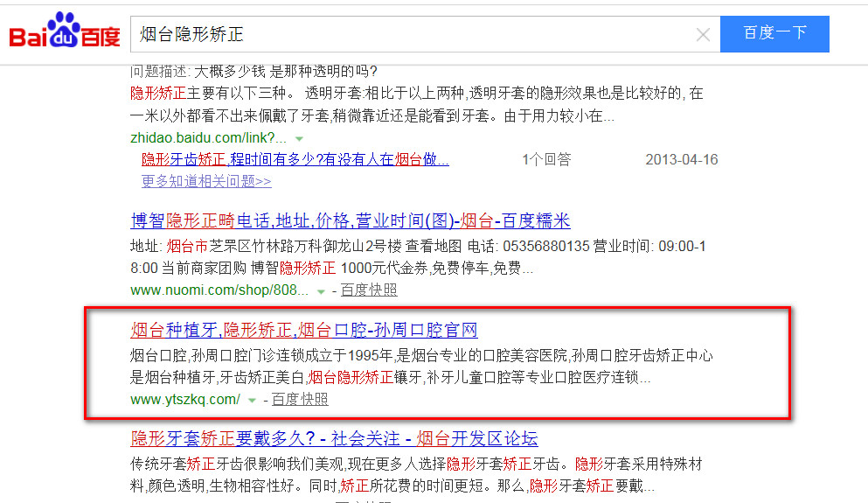
Task: Expand the arrow beside www.nuomi.com URL
Action: [322, 290]
